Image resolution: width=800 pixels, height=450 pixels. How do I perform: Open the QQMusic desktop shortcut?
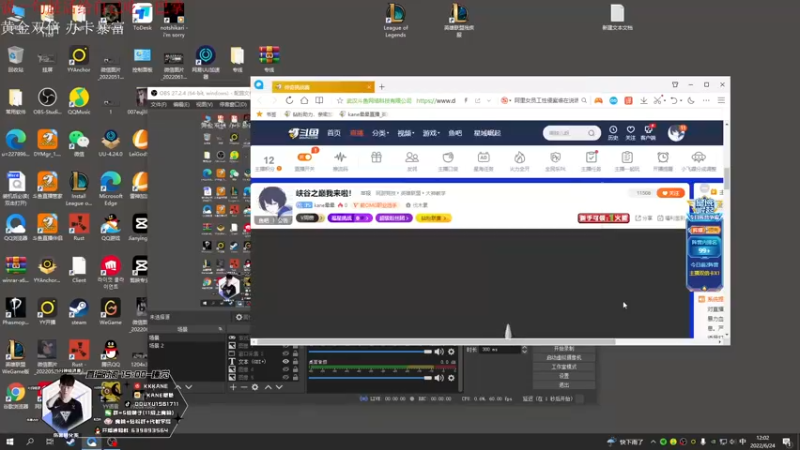point(79,101)
